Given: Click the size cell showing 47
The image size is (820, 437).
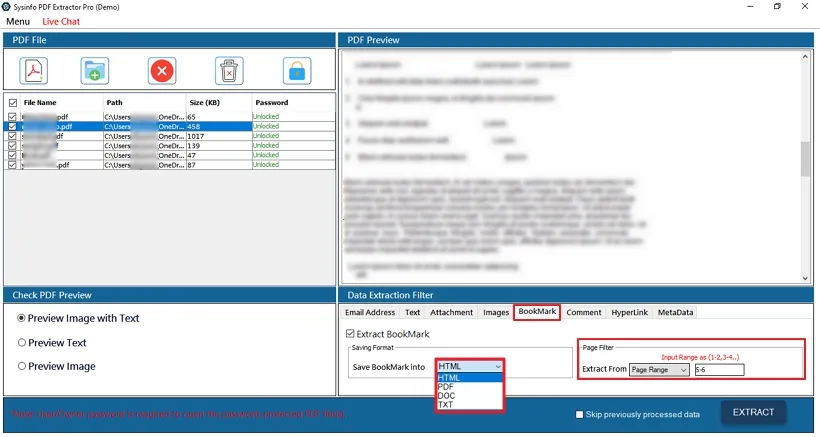Looking at the screenshot, I should click(x=219, y=155).
